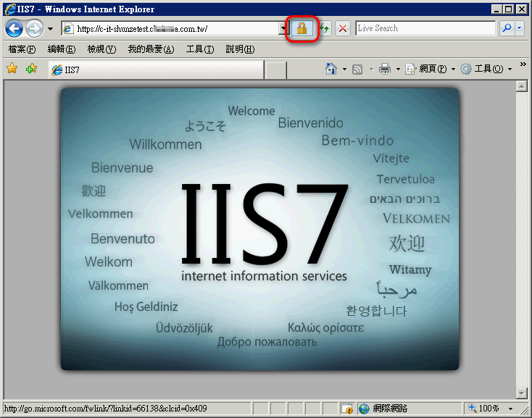The height and width of the screenshot is (418, 532).
Task: Click the New Tab blank button
Action: point(275,70)
